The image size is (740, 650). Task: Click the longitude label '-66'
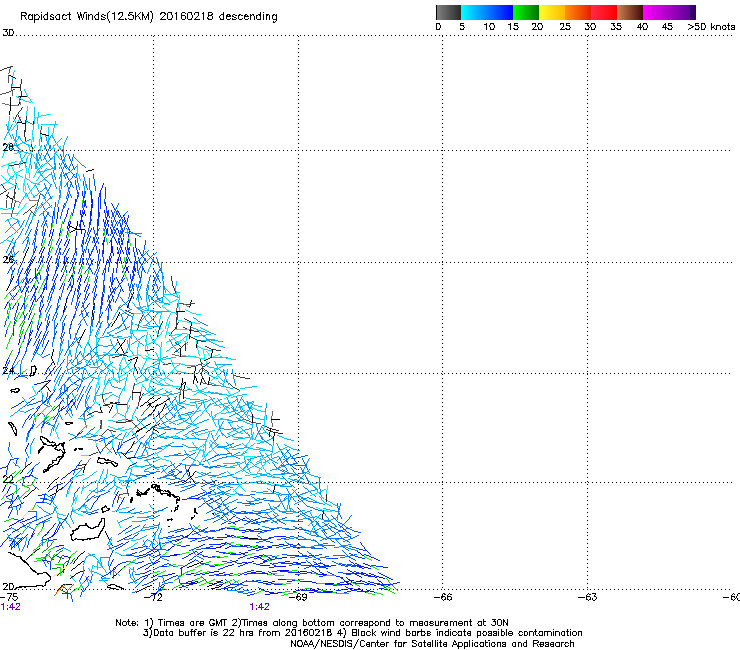pos(444,597)
